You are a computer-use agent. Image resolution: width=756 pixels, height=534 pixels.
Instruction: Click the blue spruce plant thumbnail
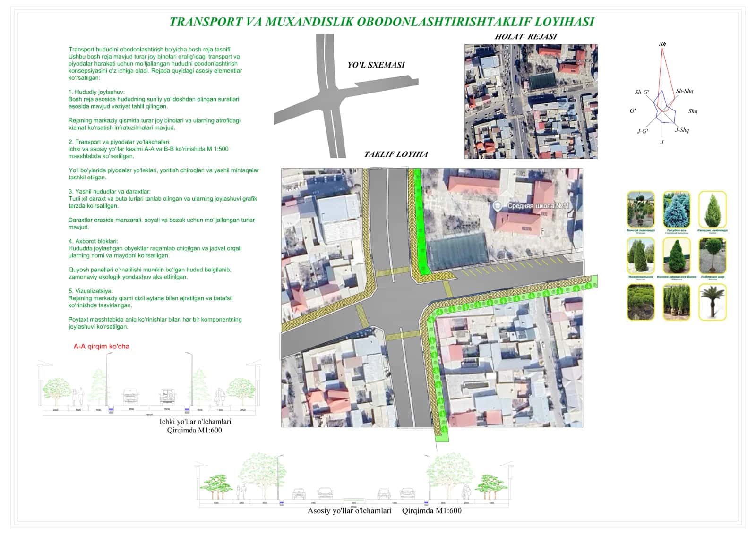coord(677,209)
